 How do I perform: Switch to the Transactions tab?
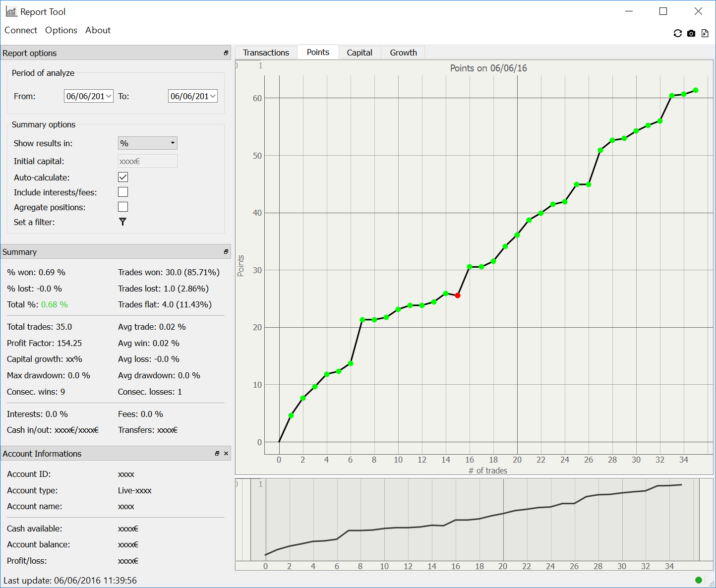tap(266, 53)
